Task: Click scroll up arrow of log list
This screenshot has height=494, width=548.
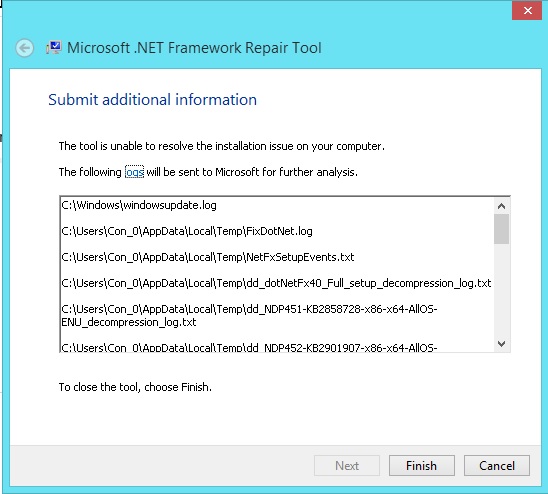Action: (502, 206)
